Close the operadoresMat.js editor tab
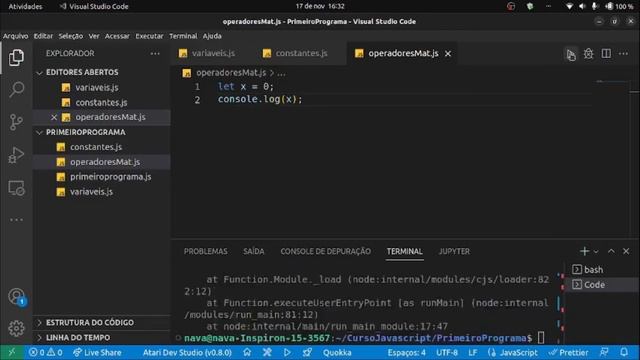This screenshot has width=640, height=360. (448, 53)
